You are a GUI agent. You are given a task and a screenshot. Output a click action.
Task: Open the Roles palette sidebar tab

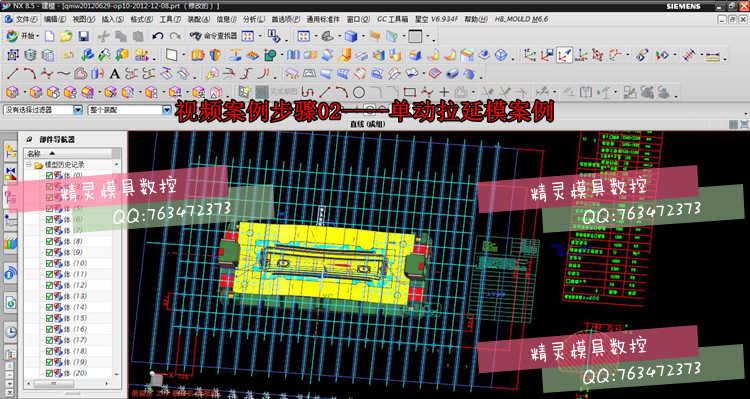coord(11,354)
